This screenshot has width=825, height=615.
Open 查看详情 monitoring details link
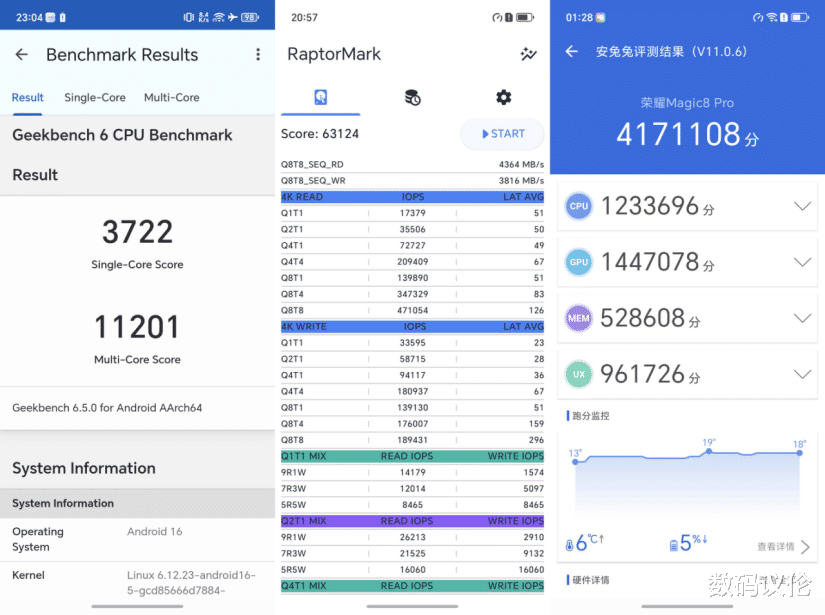(783, 547)
